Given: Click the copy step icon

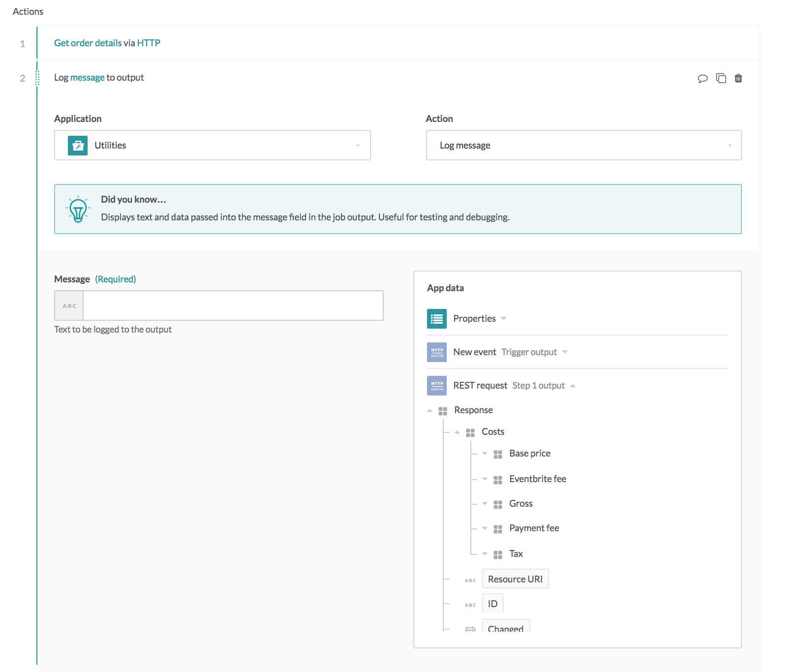Looking at the screenshot, I should click(x=721, y=78).
